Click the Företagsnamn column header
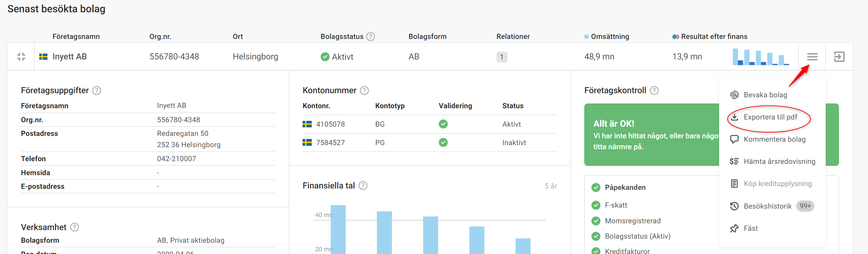Image resolution: width=868 pixels, height=254 pixels. click(76, 37)
